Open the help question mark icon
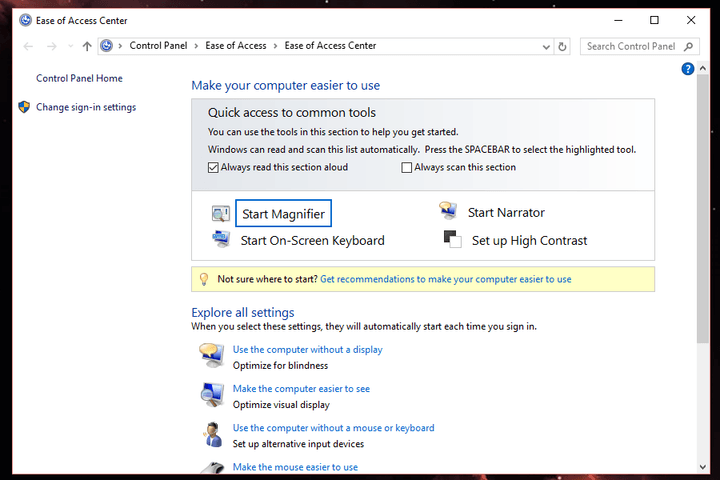Viewport: 720px width, 480px height. (687, 69)
